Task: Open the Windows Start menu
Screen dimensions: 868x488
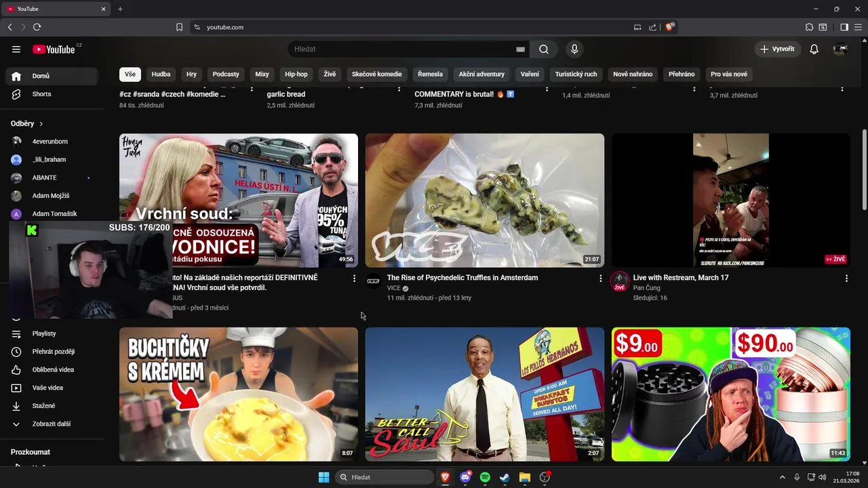Action: (323, 477)
